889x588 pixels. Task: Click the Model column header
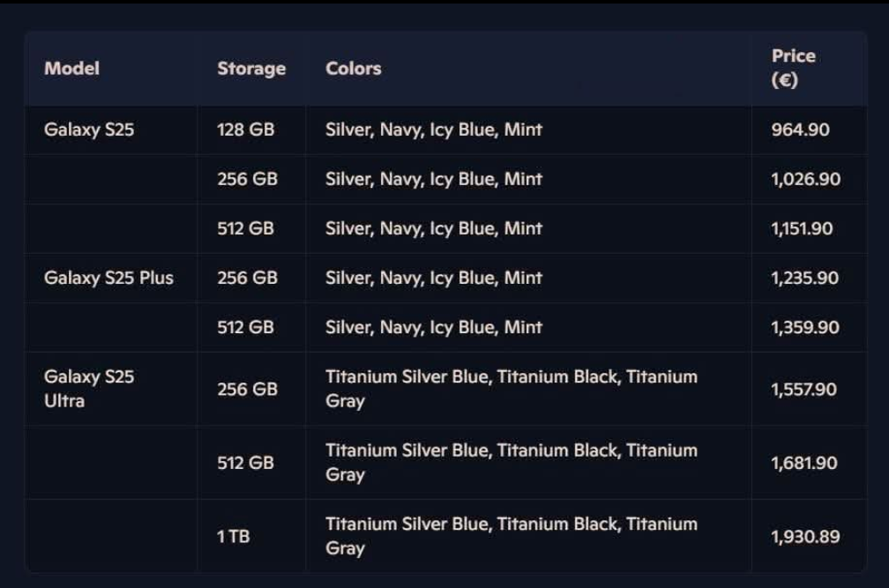pos(72,68)
